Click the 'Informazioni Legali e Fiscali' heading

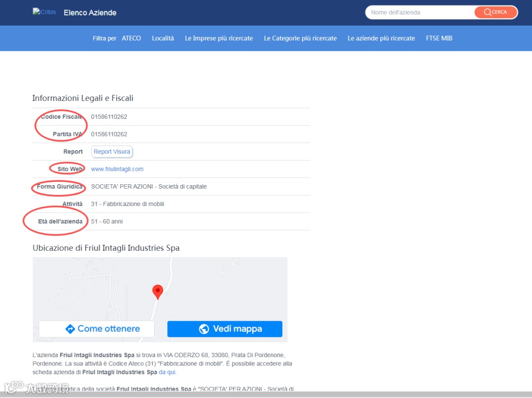[x=83, y=98]
